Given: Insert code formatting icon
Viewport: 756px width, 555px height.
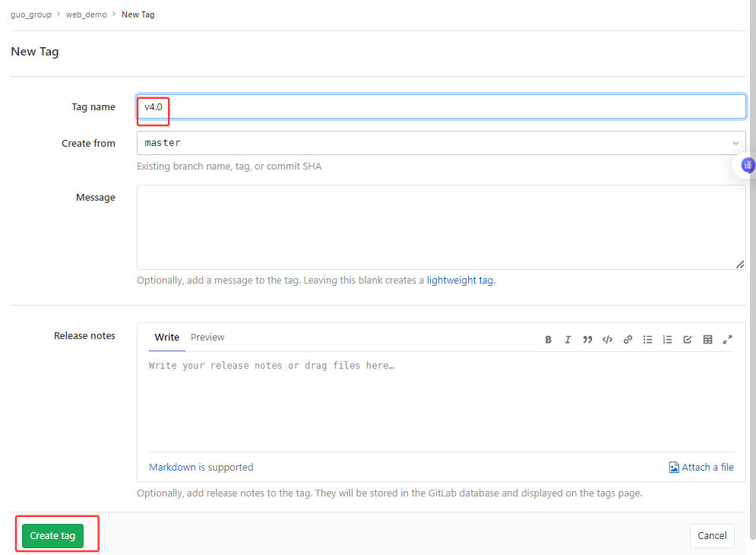Looking at the screenshot, I should click(608, 340).
